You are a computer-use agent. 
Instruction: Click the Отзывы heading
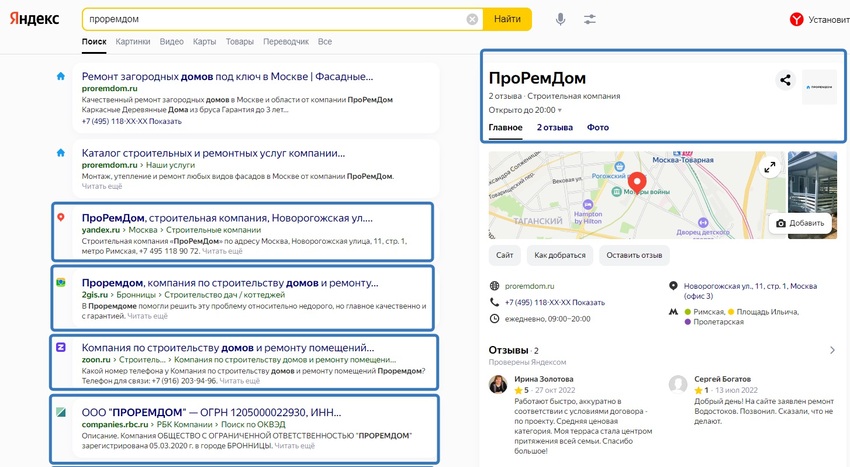click(508, 350)
